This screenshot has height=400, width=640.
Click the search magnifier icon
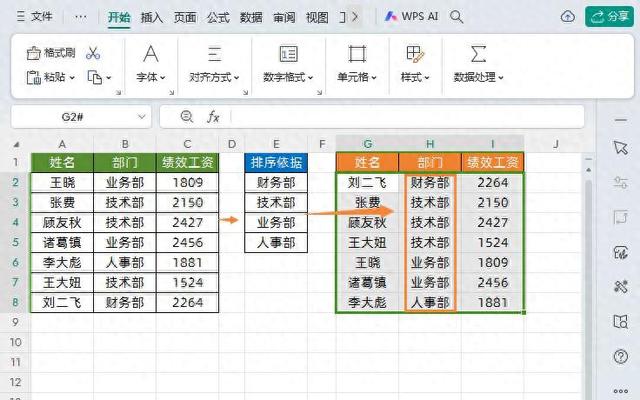456,17
